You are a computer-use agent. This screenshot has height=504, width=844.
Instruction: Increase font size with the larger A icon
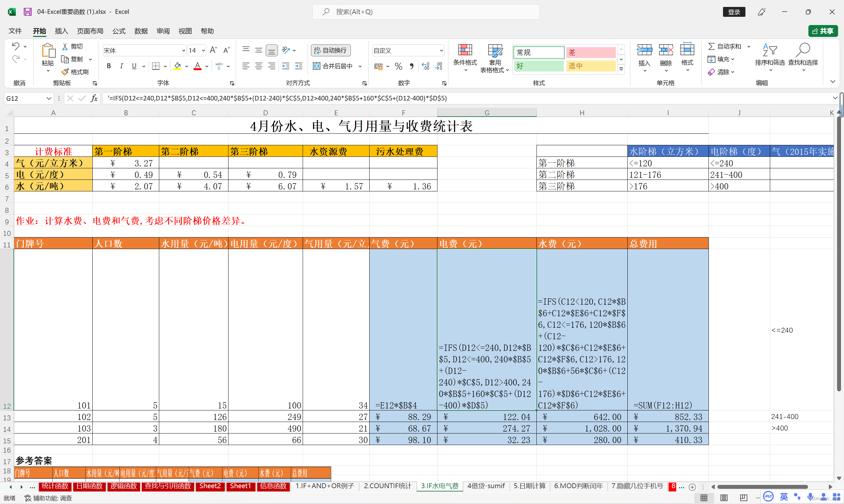pos(213,50)
